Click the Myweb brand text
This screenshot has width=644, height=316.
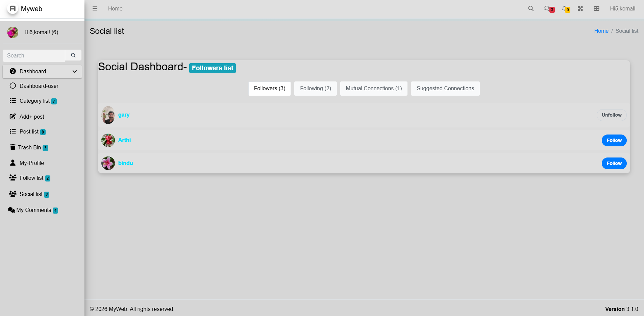pos(31,9)
